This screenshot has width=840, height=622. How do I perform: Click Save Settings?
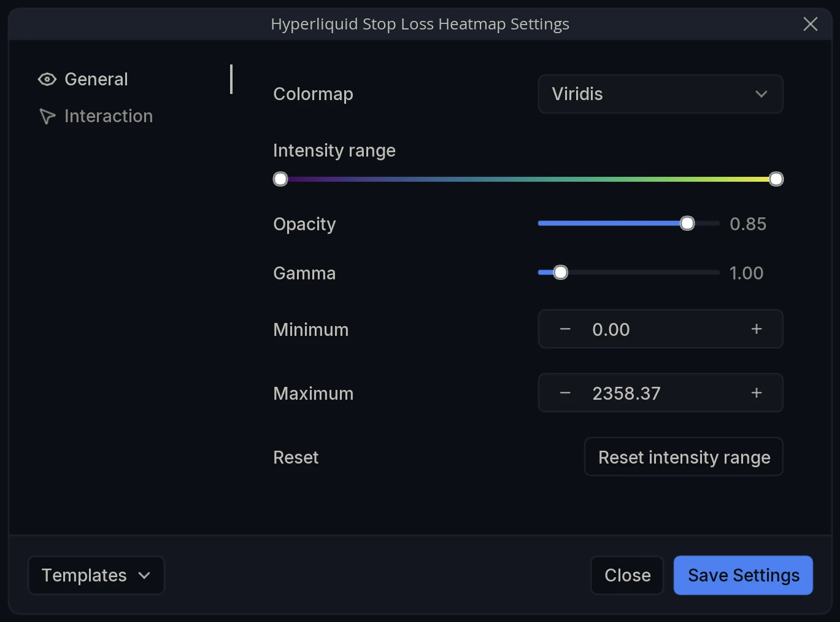tap(743, 575)
